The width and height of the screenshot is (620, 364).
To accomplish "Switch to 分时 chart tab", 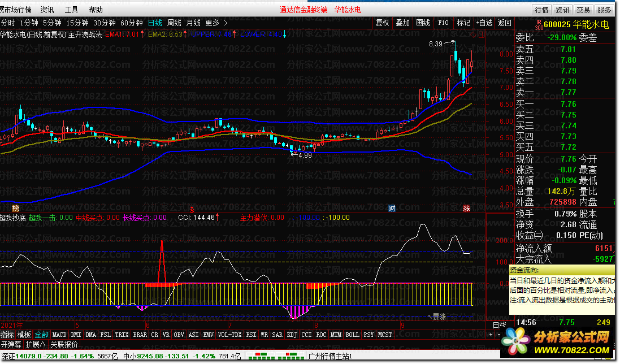I will point(8,23).
